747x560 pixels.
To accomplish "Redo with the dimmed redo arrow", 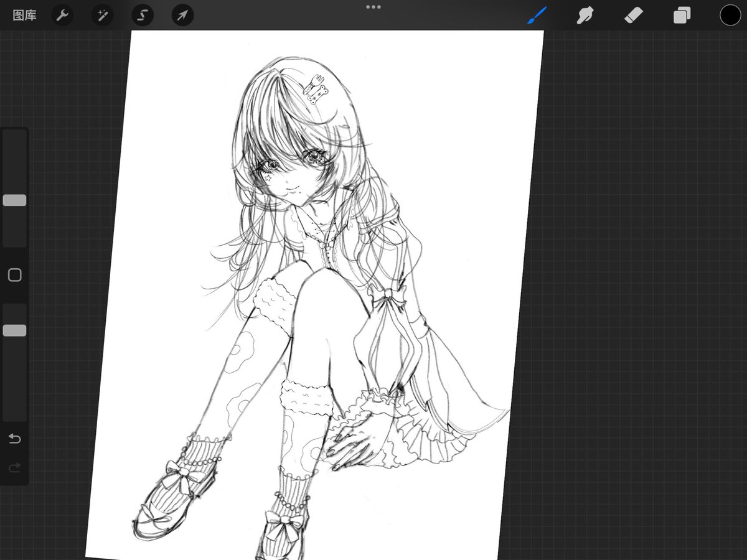I will coord(14,467).
